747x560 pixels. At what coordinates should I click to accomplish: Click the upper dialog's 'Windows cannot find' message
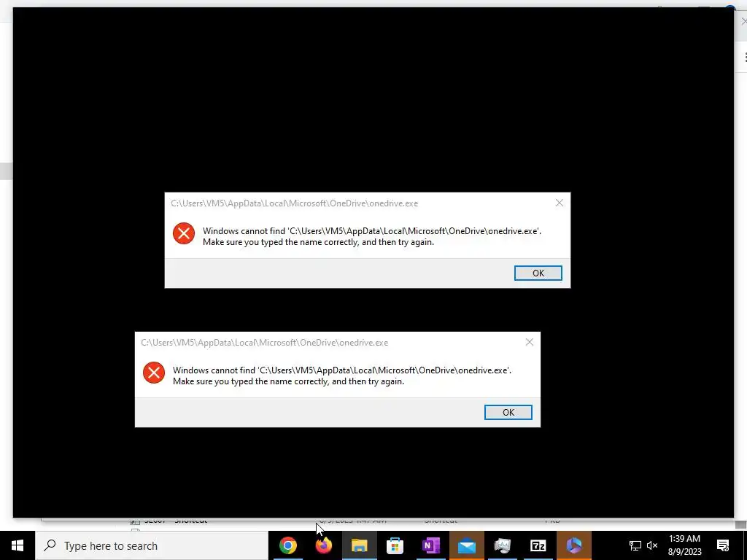click(x=372, y=237)
